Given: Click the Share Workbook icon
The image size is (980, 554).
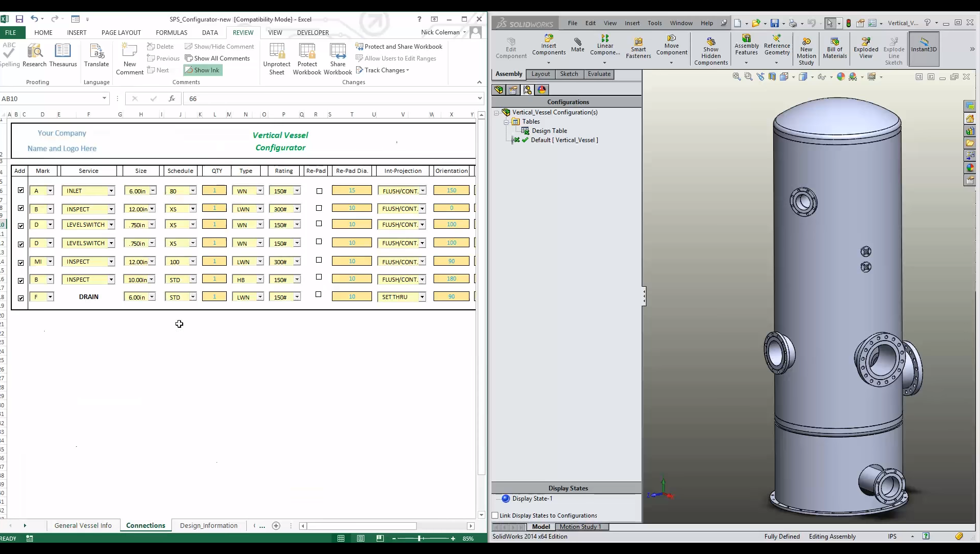Looking at the screenshot, I should point(338,59).
